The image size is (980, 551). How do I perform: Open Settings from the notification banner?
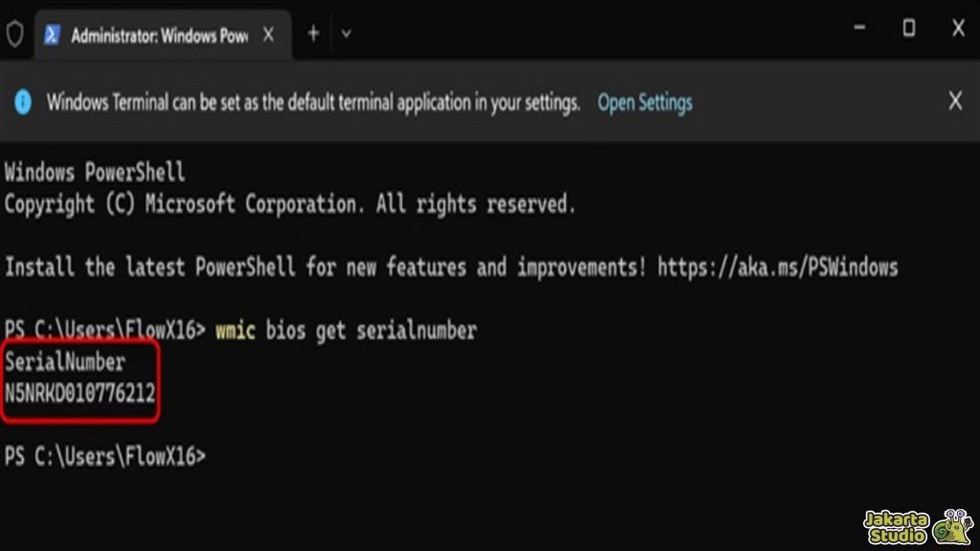tap(644, 102)
